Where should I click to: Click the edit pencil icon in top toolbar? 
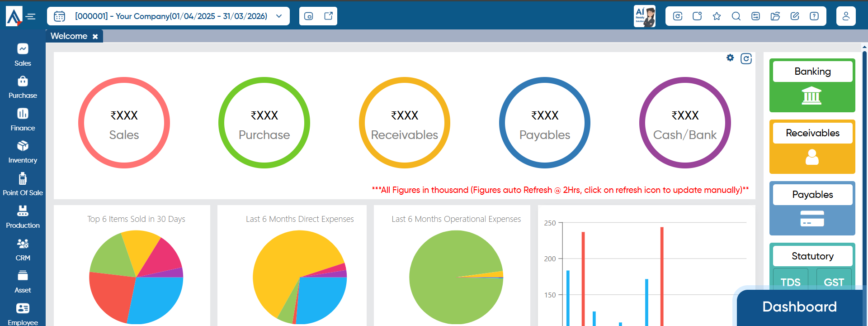tap(795, 16)
